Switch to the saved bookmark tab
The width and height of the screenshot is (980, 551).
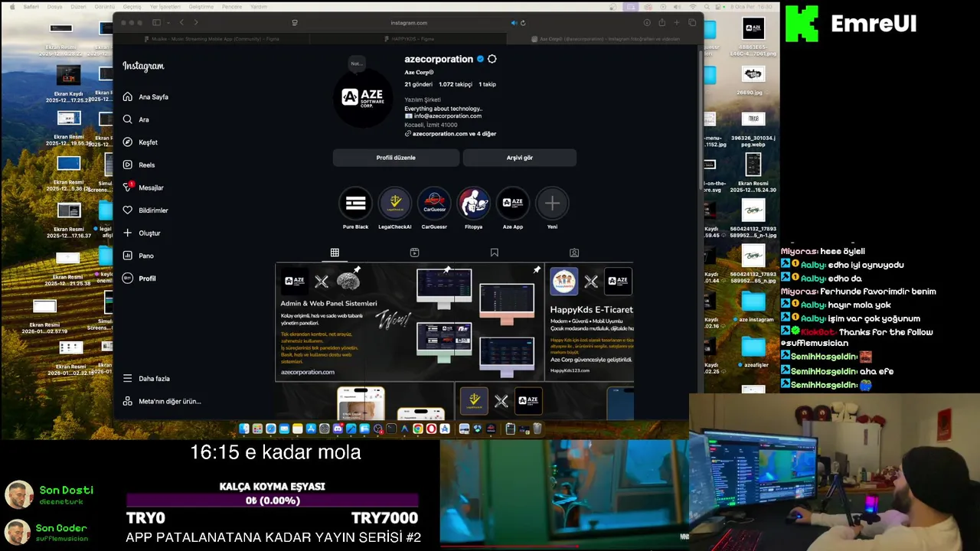click(495, 253)
